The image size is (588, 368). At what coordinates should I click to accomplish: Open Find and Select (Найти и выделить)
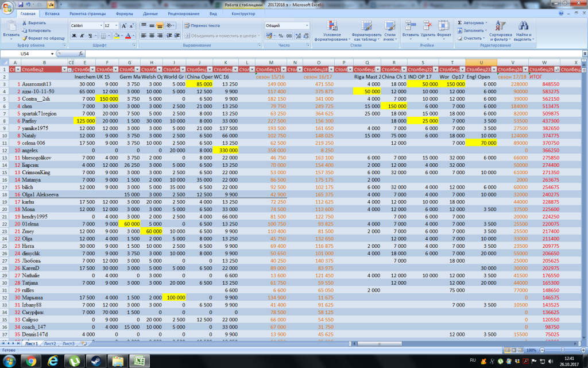coord(523,26)
